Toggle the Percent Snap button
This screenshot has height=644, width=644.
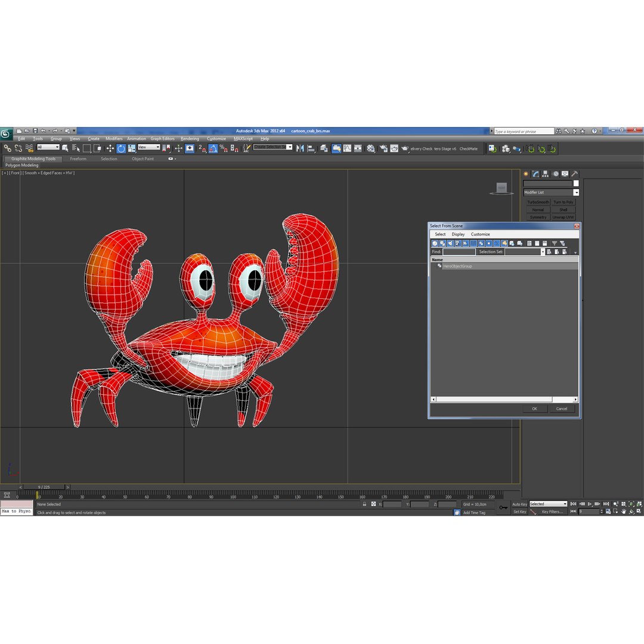224,148
